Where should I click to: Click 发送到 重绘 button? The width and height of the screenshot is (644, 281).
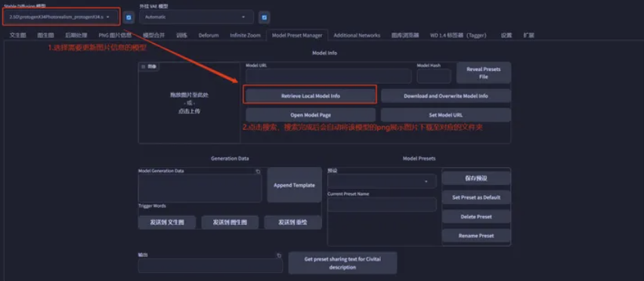tap(293, 222)
